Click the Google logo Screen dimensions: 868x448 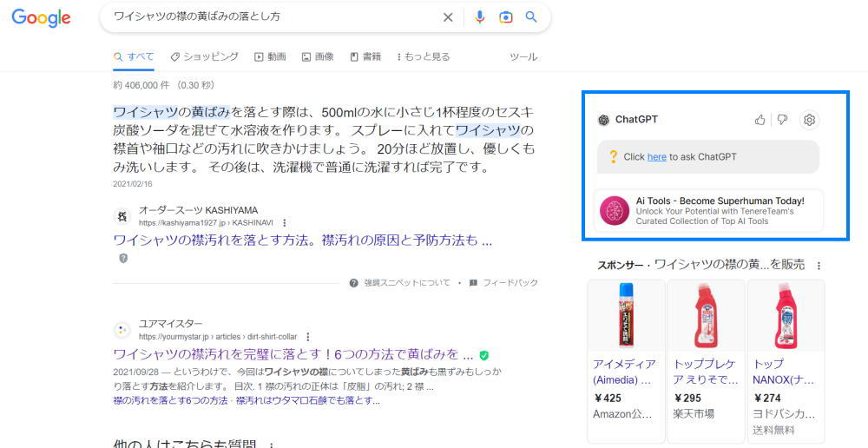click(x=41, y=17)
